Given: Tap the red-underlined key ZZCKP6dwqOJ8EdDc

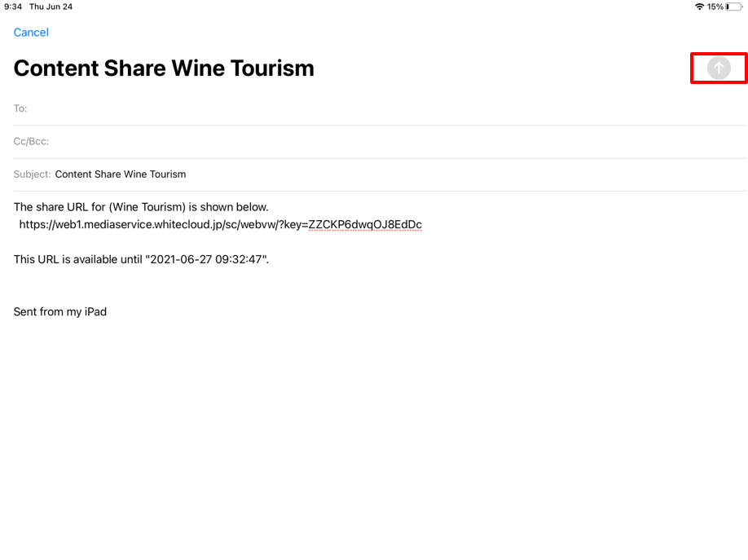Looking at the screenshot, I should click(365, 224).
